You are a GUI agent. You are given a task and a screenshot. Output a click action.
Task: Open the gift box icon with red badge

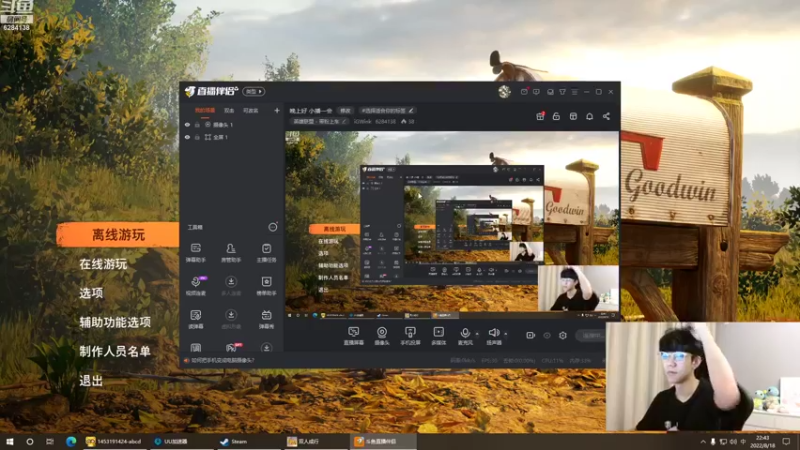point(540,116)
